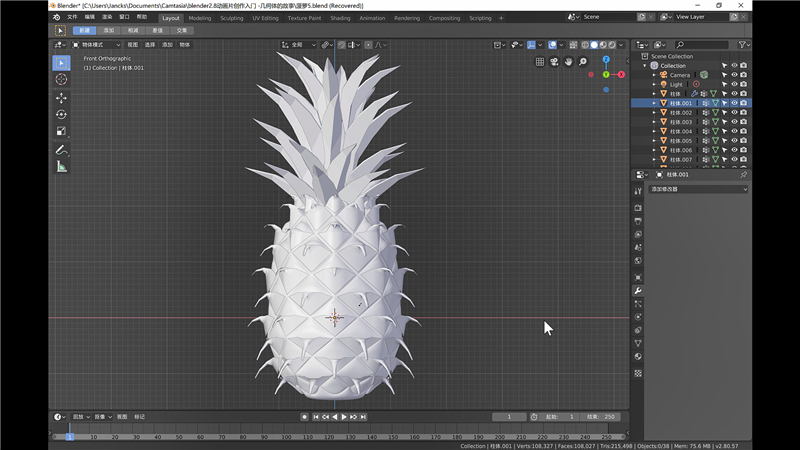
Task: Click the zoom view magnifier icon
Action: pos(583,62)
